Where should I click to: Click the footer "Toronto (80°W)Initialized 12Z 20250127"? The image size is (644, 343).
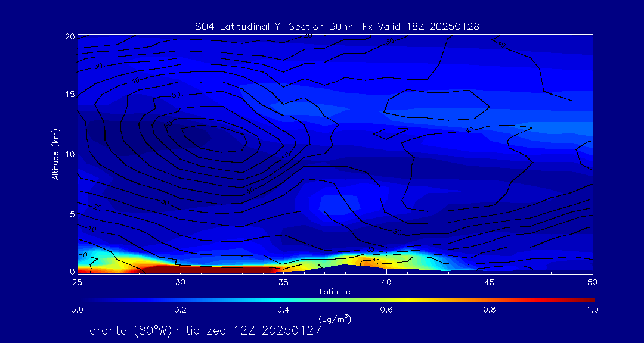click(202, 330)
